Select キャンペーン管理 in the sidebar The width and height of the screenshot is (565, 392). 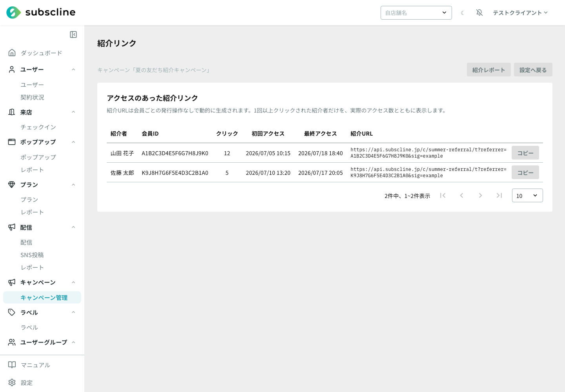(x=42, y=298)
